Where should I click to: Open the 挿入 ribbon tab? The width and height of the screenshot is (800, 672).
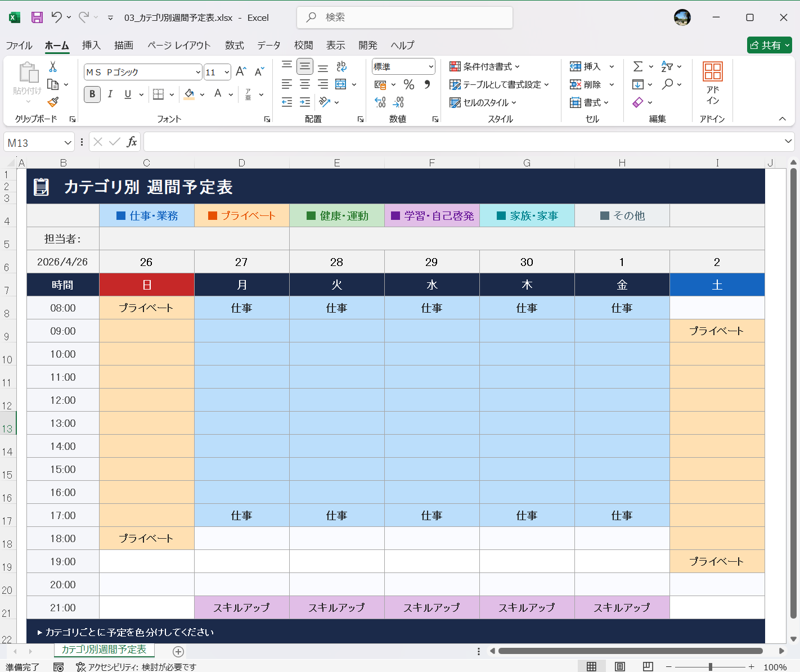coord(91,45)
